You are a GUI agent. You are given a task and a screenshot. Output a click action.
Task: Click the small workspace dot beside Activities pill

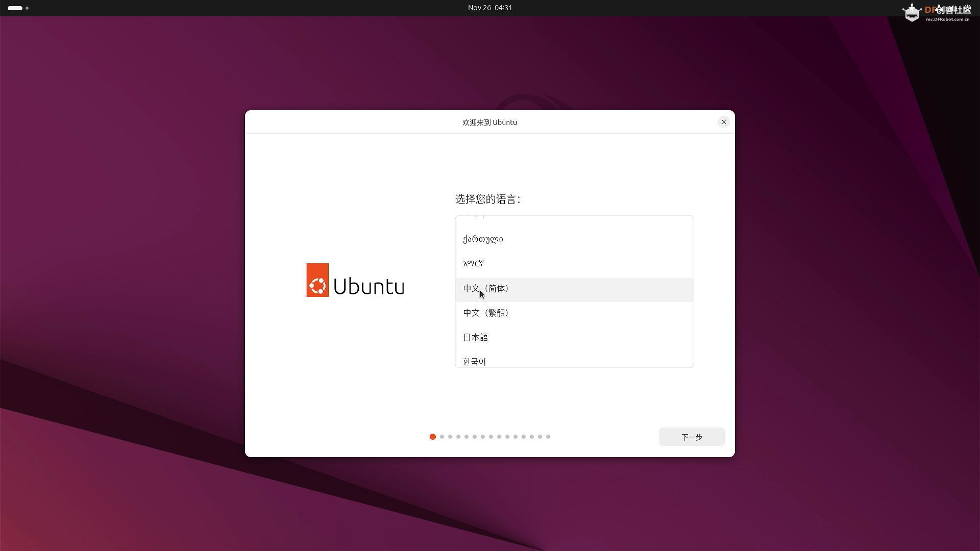click(x=27, y=8)
